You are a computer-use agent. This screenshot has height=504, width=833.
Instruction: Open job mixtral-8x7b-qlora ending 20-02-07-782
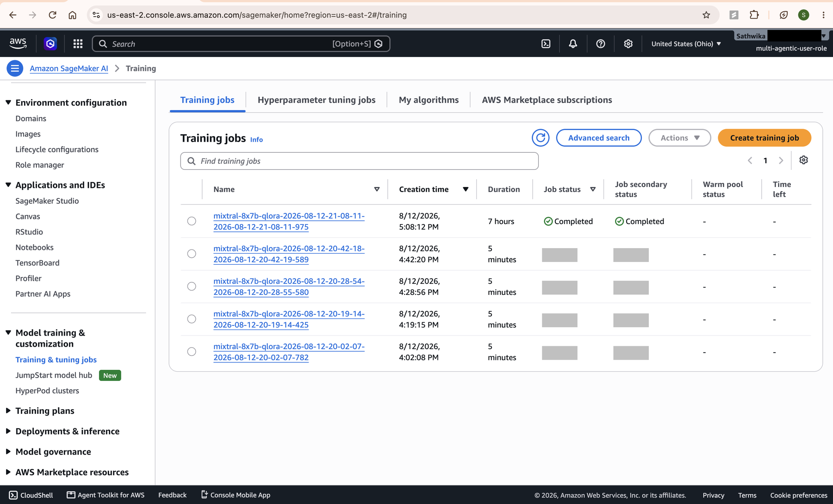(289, 352)
